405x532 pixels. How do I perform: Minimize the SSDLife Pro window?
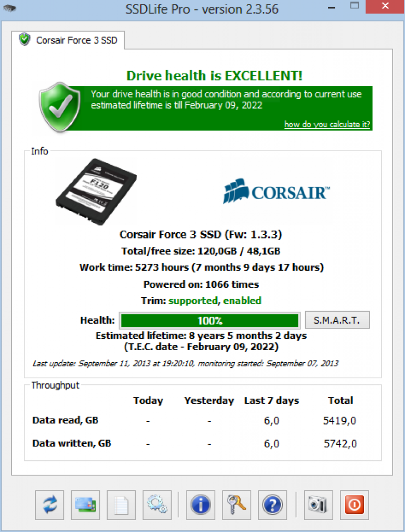click(332, 7)
